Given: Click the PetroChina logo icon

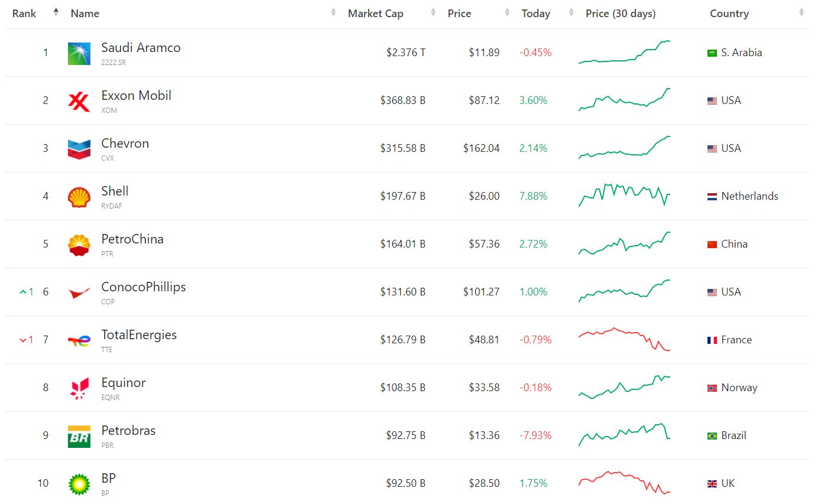Looking at the screenshot, I should point(79,245).
